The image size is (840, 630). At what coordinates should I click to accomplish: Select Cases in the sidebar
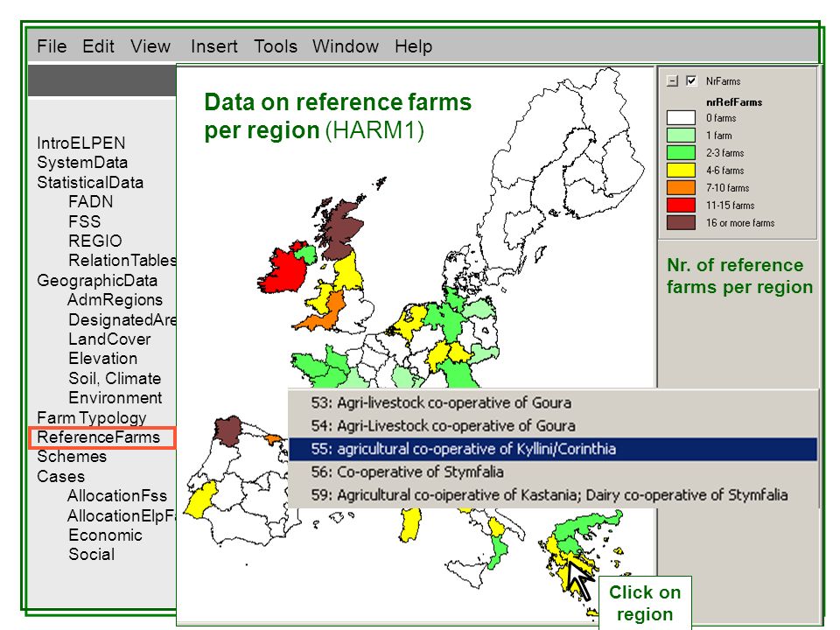(x=60, y=476)
